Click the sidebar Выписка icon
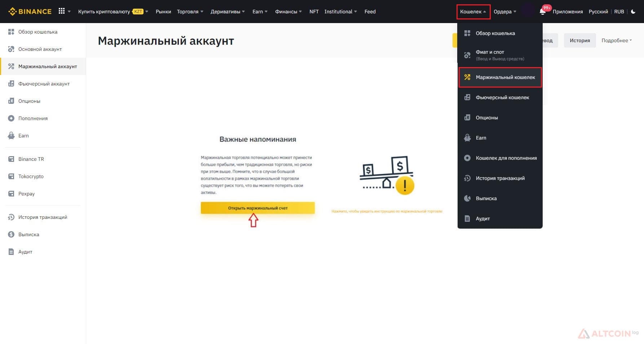Viewport: 644px width, 344px height. (11, 234)
